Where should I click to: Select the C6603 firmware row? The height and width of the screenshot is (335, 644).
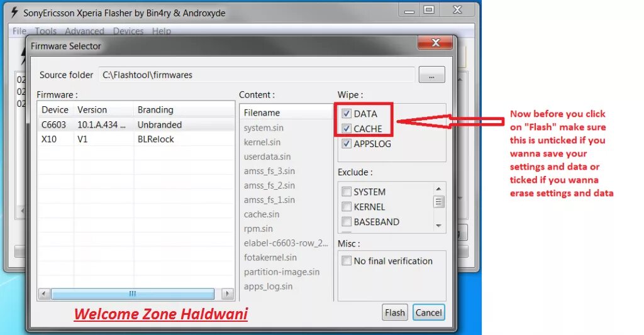coord(136,125)
